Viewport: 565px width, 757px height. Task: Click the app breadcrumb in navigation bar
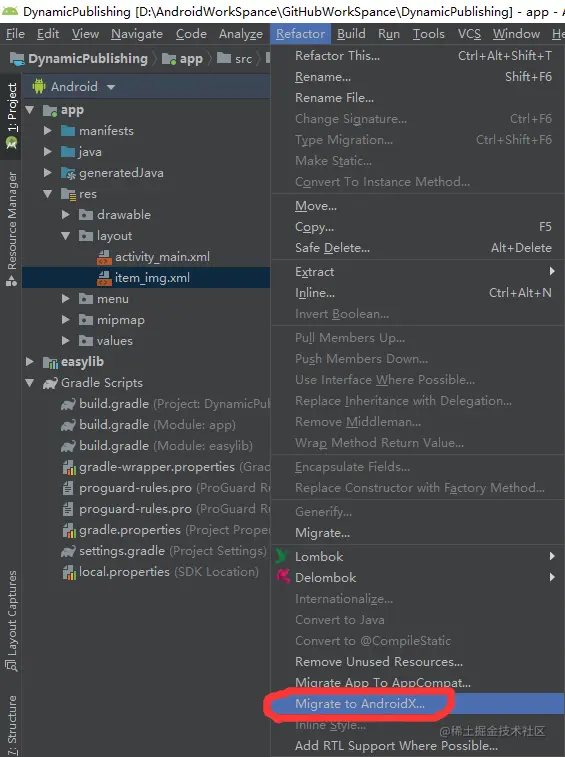click(x=183, y=59)
